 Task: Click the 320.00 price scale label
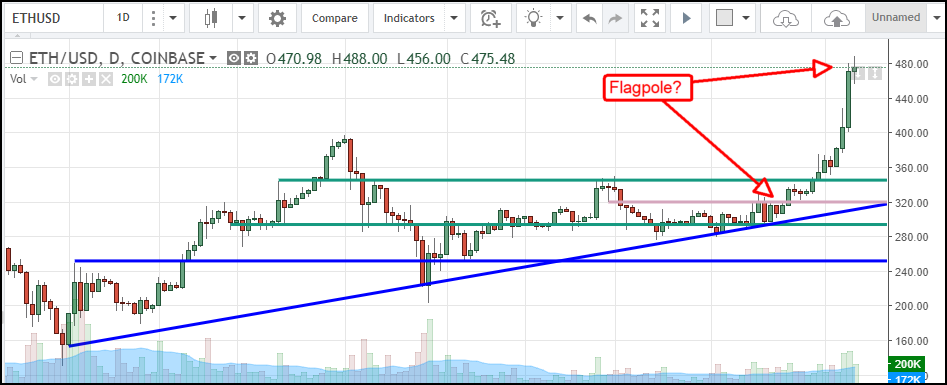pos(911,202)
